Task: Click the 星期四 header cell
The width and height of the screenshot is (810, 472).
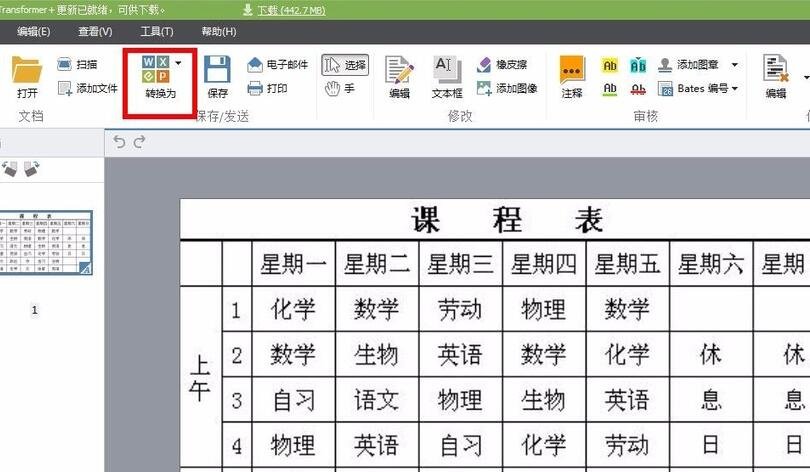Action: 544,264
